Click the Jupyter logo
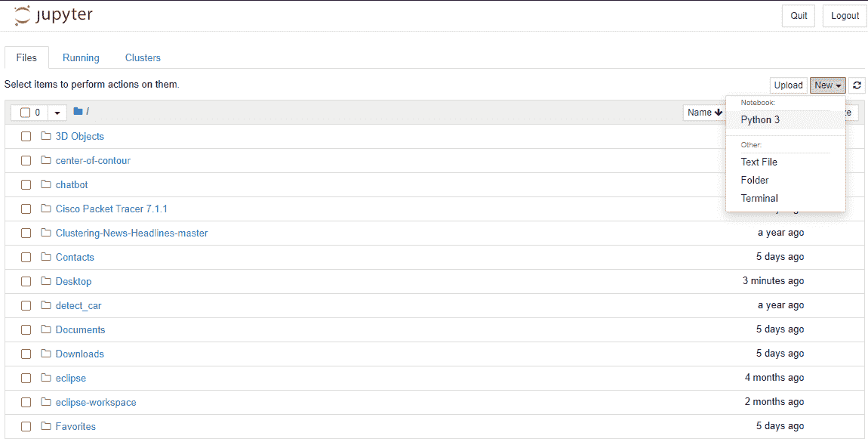The image size is (868, 439). click(53, 14)
